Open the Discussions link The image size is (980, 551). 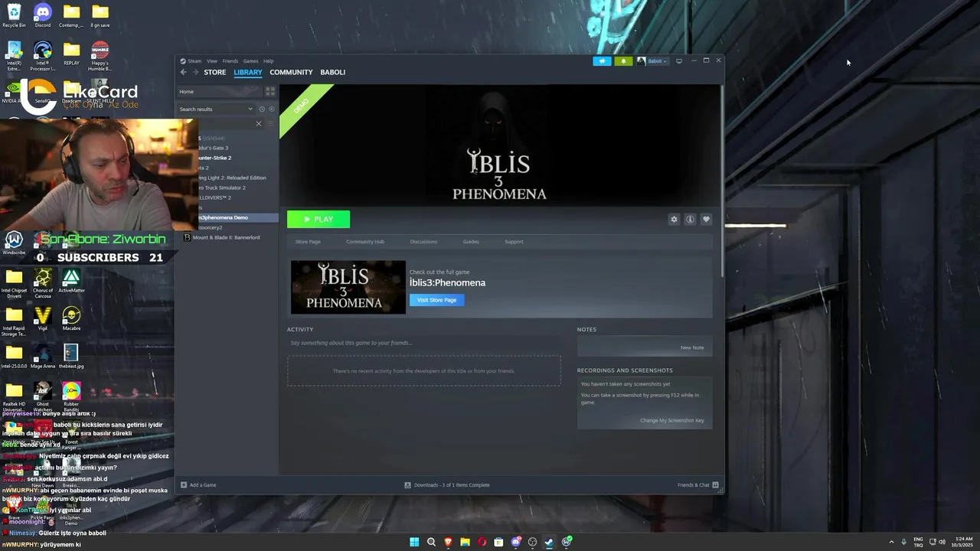[x=423, y=242]
